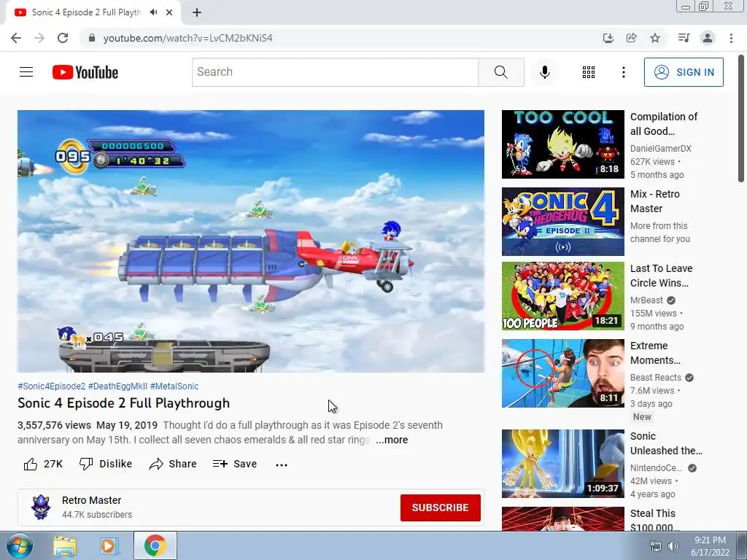Viewport: 747px width, 560px height.
Task: Open the system volume speaker icon in tray
Action: tap(673, 546)
